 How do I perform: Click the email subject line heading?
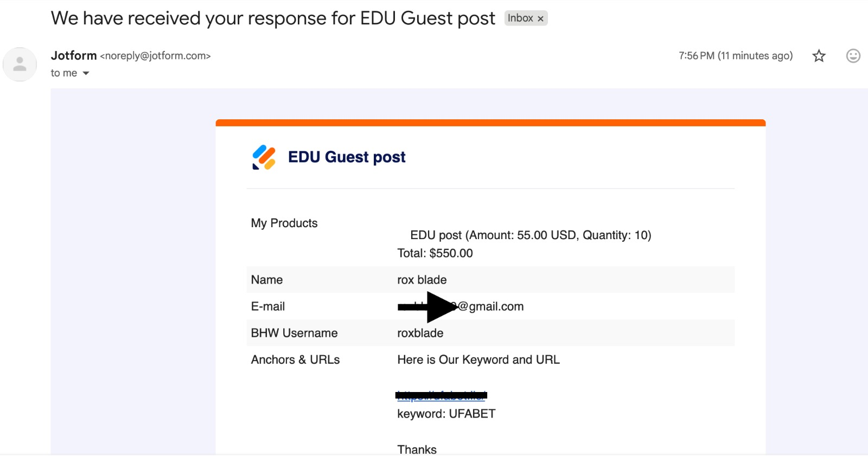coord(273,18)
